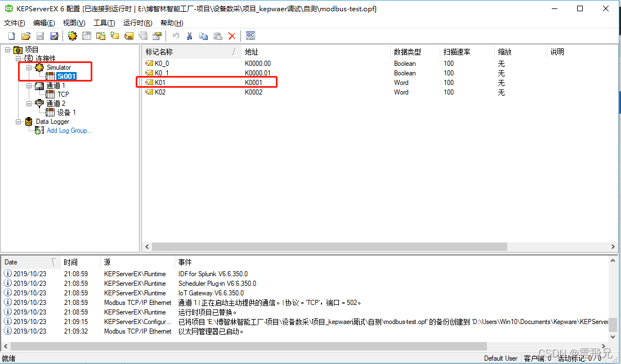Click Default User in status bar
Image resolution: width=621 pixels, height=364 pixels.
click(x=501, y=358)
